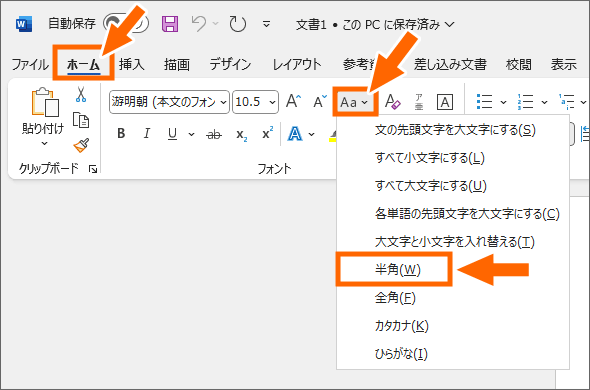This screenshot has width=590, height=390.
Task: Click the multilevel list icon
Action: [567, 102]
